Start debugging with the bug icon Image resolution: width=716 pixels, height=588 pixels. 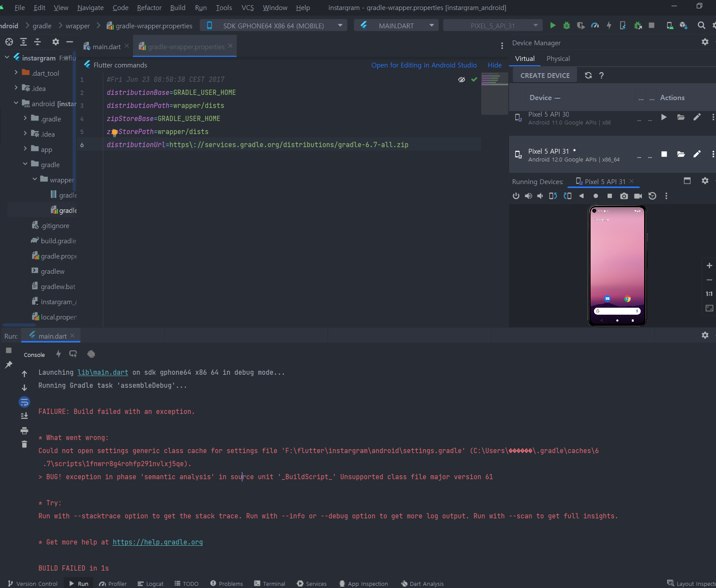click(x=567, y=26)
